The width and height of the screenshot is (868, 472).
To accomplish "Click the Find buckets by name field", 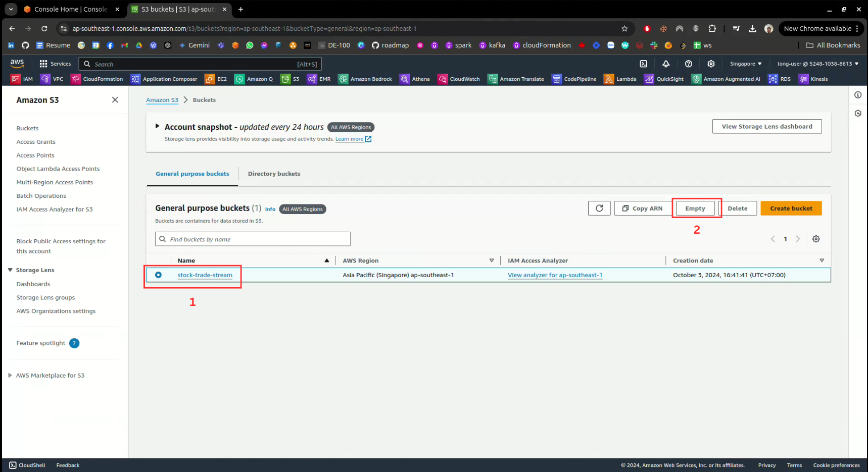I will click(253, 239).
